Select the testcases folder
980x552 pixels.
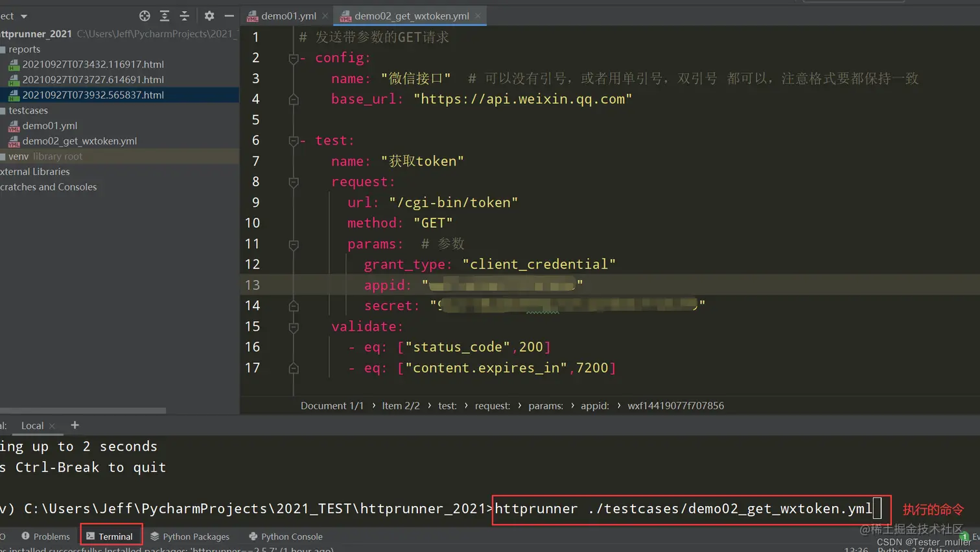pos(29,110)
